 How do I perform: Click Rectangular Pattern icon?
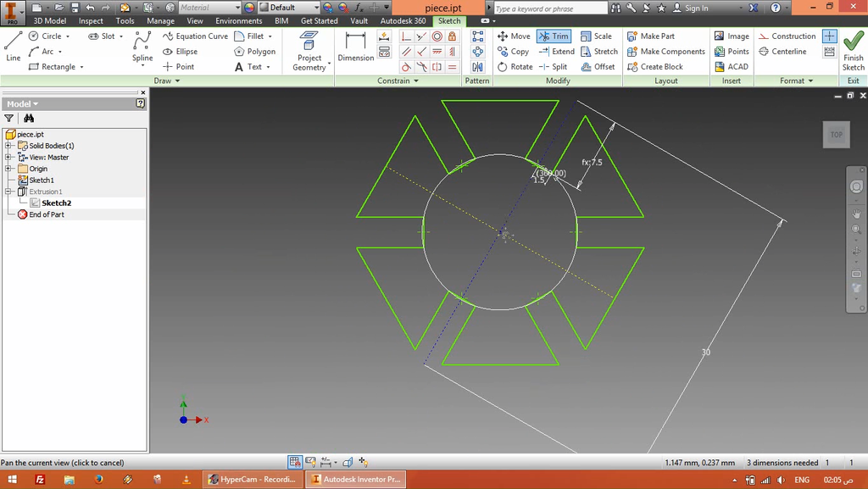click(477, 36)
